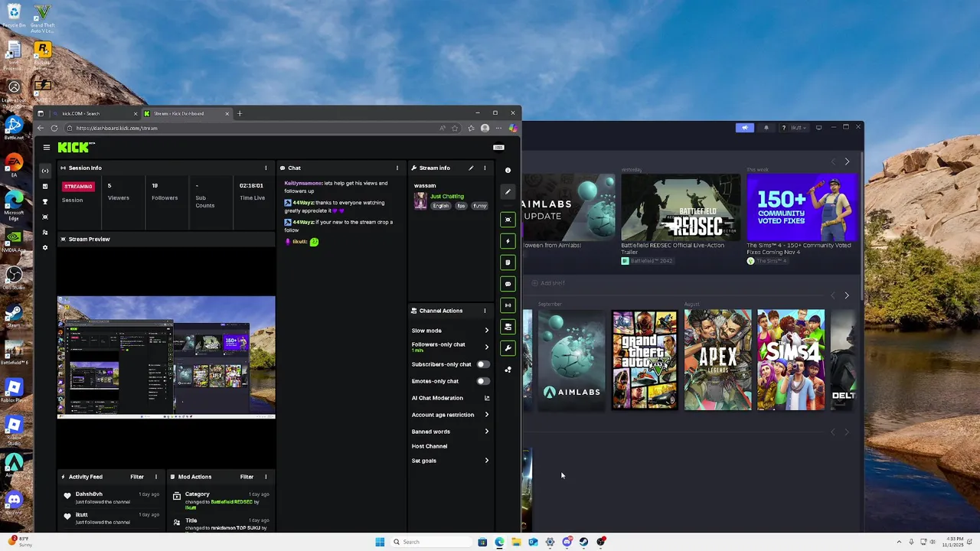
Task: Add this page to favorites
Action: 455,129
